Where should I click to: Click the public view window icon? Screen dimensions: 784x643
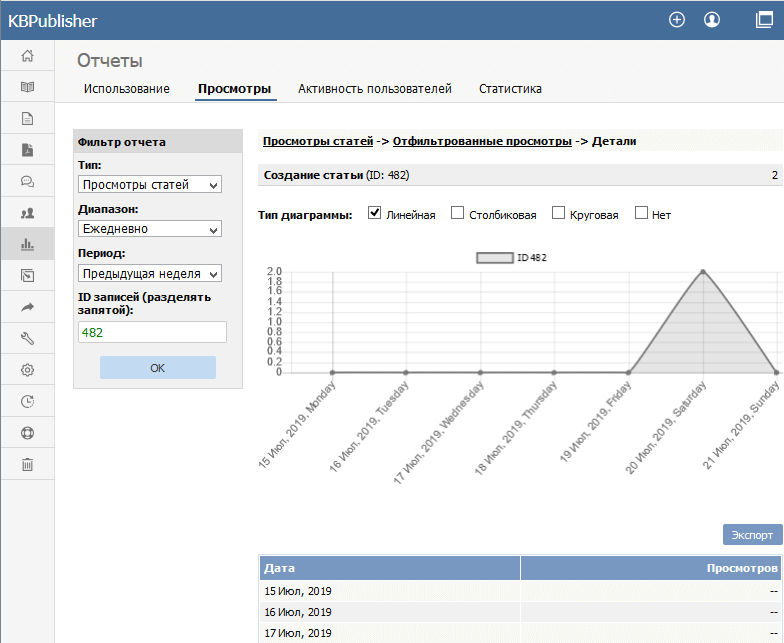[764, 20]
